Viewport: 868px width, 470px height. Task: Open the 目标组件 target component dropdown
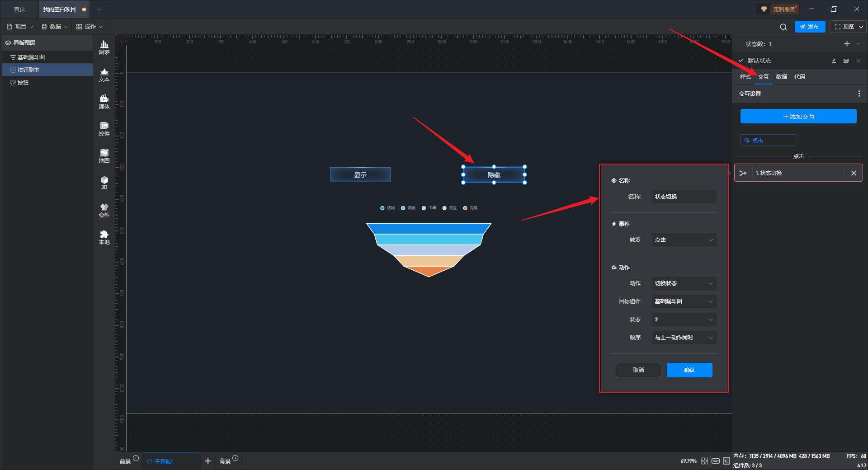point(684,301)
